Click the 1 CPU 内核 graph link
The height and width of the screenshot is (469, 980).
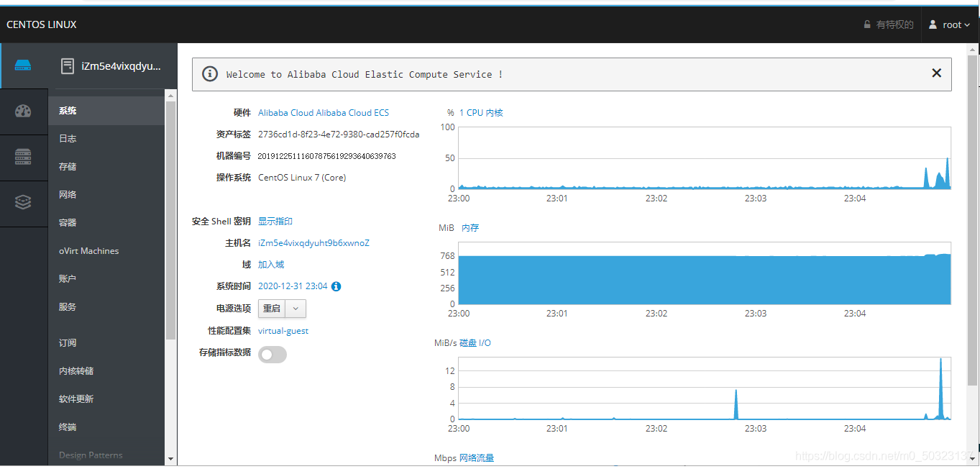click(481, 113)
